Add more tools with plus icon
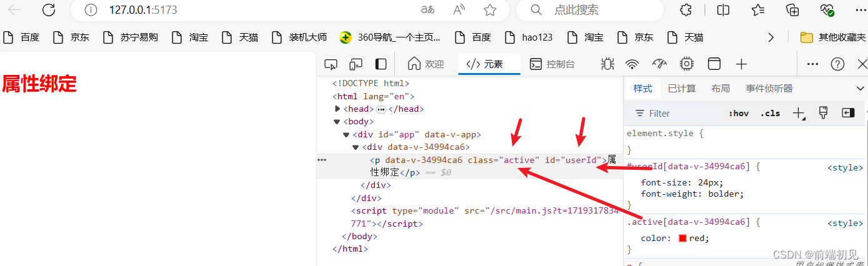This screenshot has width=868, height=266. pos(741,64)
